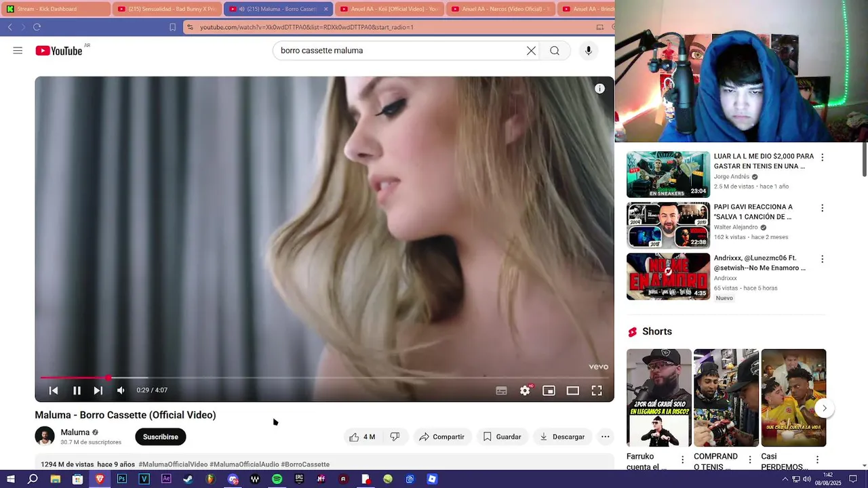
Task: Switch to Anuel AA - Keii tab
Action: 389,9
